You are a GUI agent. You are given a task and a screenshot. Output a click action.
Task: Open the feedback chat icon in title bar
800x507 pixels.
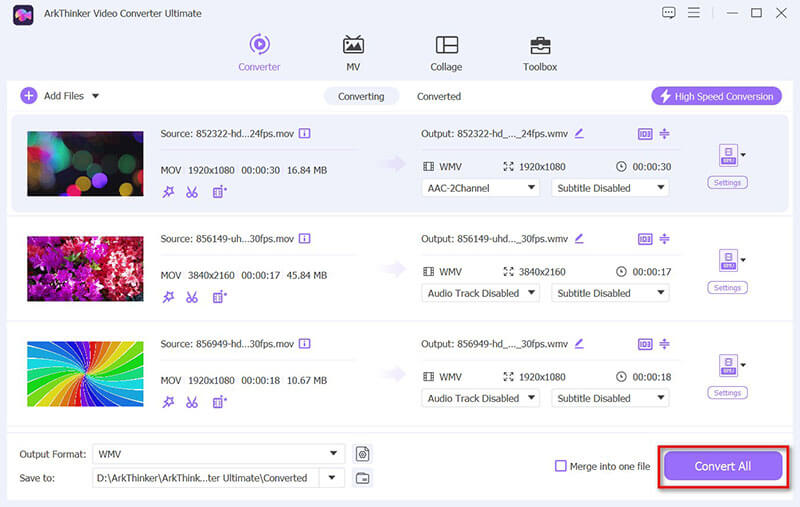click(668, 13)
